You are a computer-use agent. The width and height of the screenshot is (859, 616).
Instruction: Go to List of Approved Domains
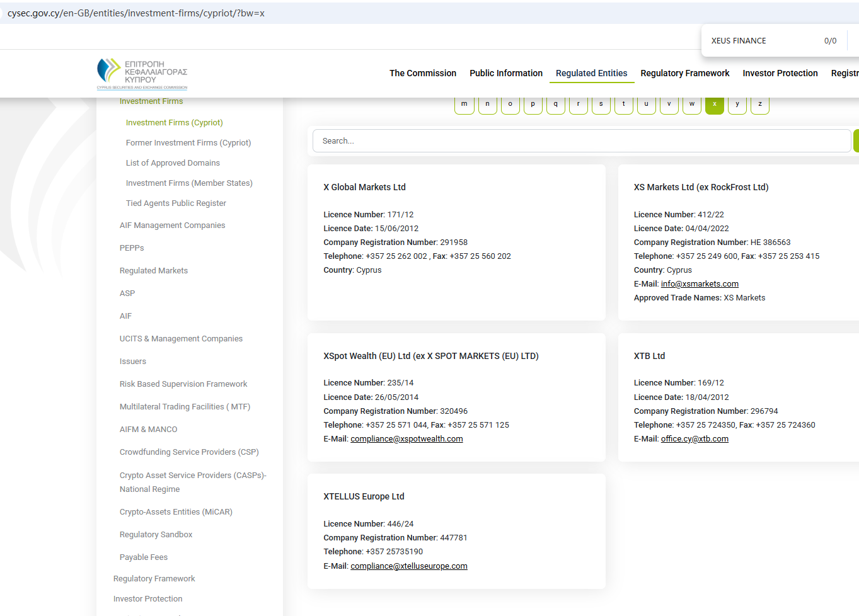pos(173,163)
